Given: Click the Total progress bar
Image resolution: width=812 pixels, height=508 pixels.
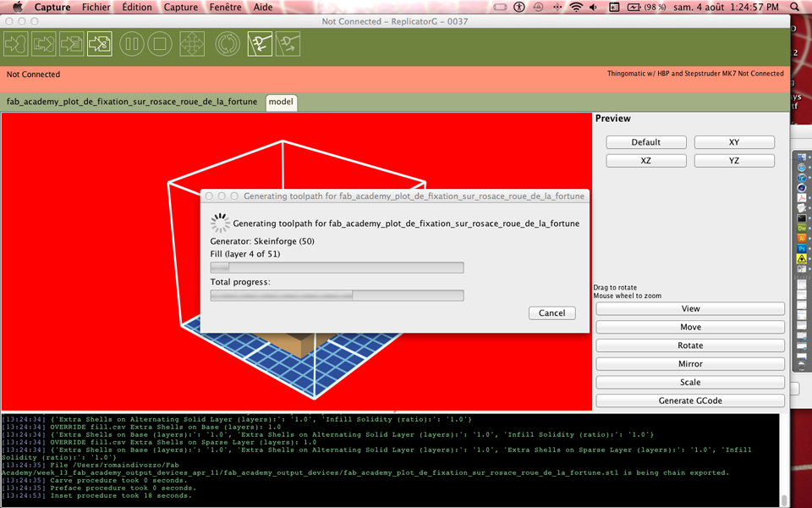Looking at the screenshot, I should coord(337,295).
